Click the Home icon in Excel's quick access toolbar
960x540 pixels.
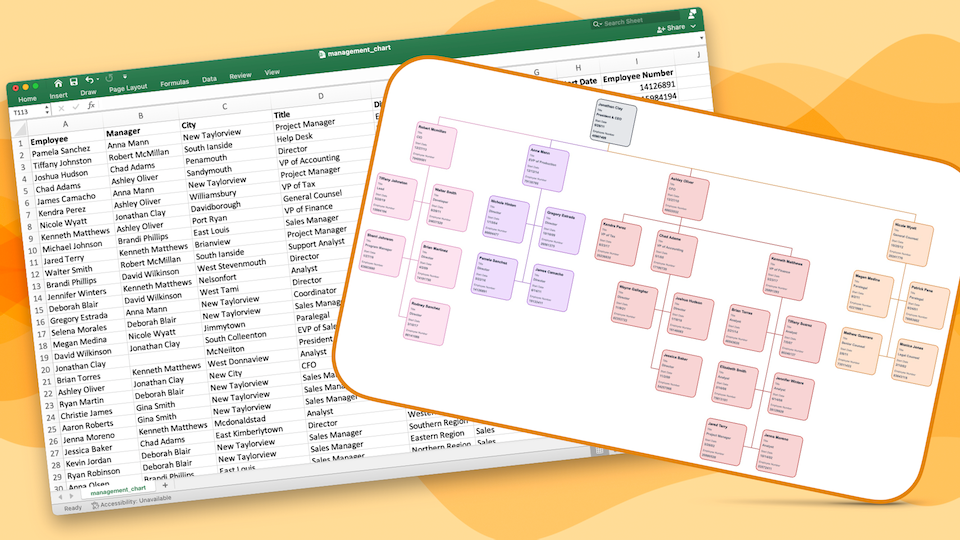(x=58, y=83)
